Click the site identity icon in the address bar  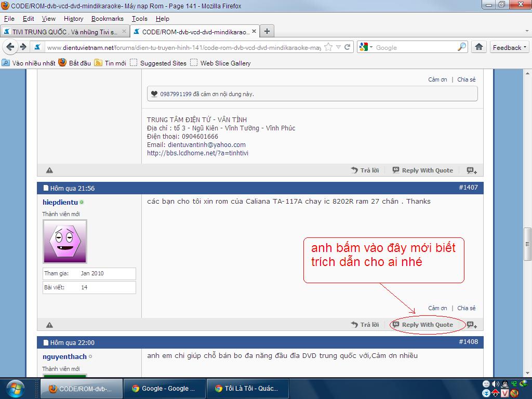click(x=37, y=47)
